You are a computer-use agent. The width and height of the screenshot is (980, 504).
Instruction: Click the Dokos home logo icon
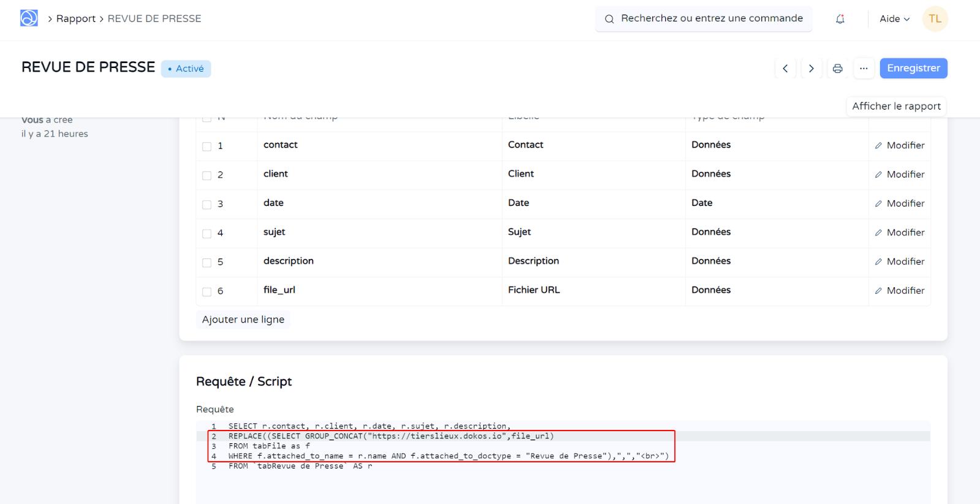[29, 18]
